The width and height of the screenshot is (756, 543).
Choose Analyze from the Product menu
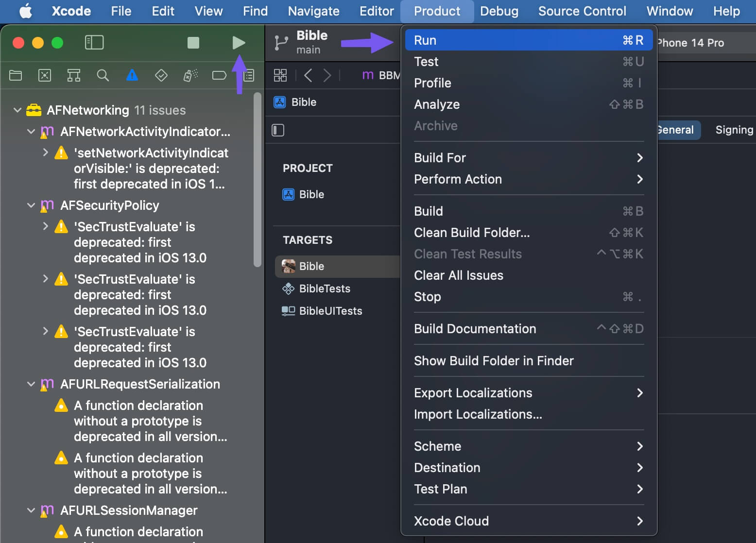pos(529,104)
